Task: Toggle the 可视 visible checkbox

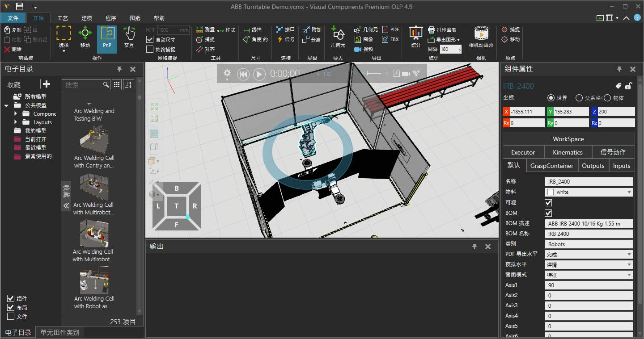Action: pyautogui.click(x=548, y=203)
